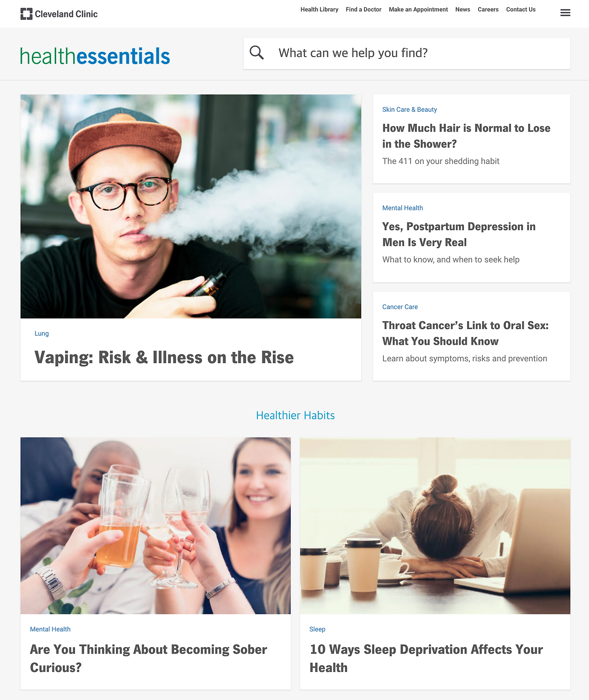This screenshot has width=589, height=700.
Task: Click Contact Us in header
Action: [x=521, y=10]
